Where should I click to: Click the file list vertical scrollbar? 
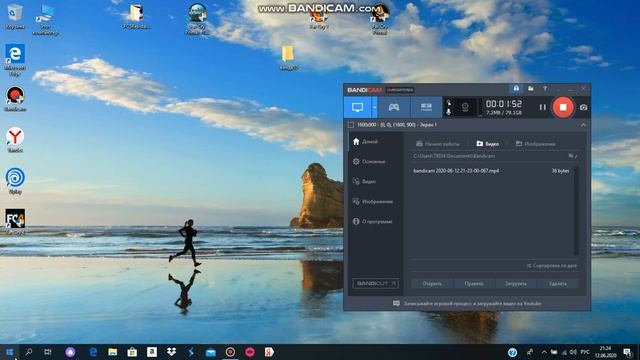(576, 210)
